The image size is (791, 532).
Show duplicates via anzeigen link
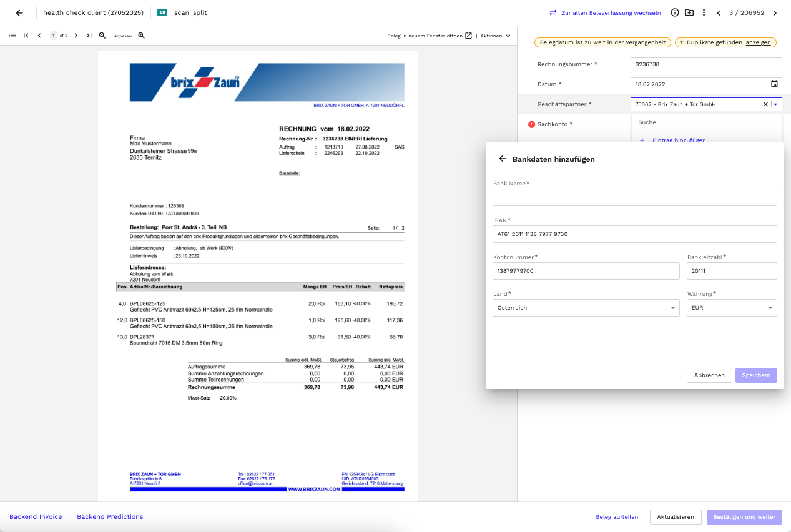tap(758, 42)
